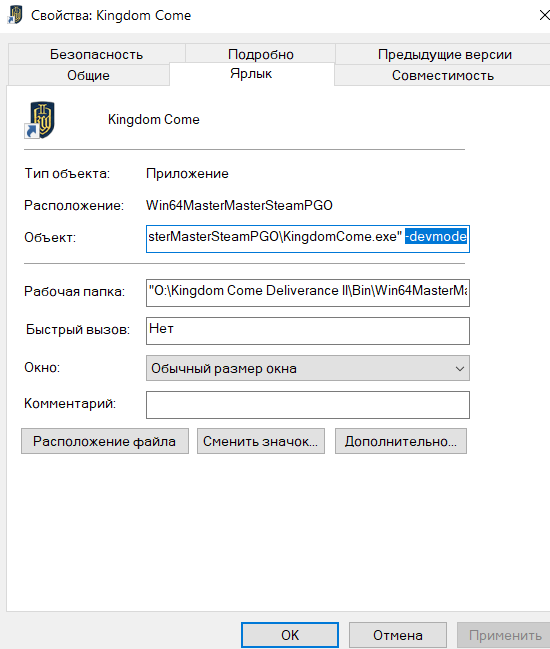Screen dimensions: 550x649
Task: Expand the window size dropdown arrow
Action: 460,368
